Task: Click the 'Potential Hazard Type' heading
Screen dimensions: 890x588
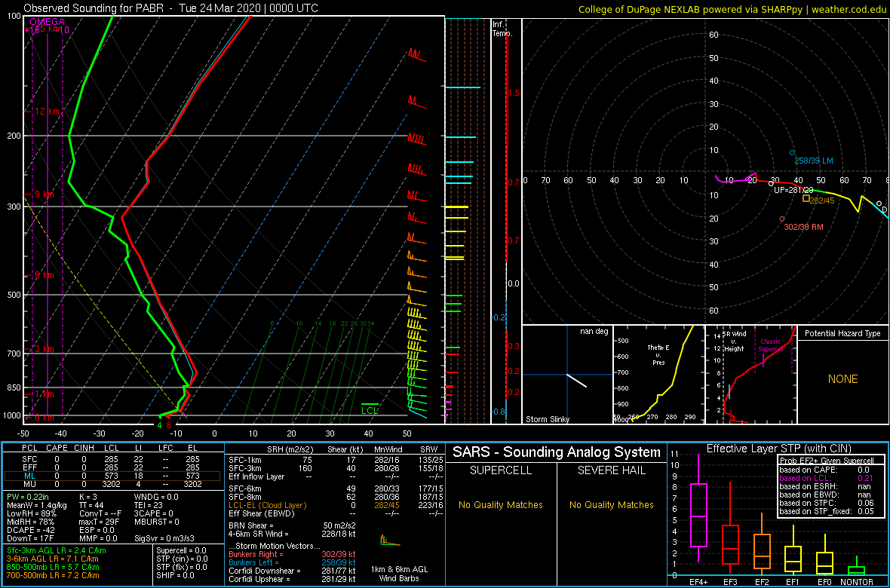Action: [843, 333]
